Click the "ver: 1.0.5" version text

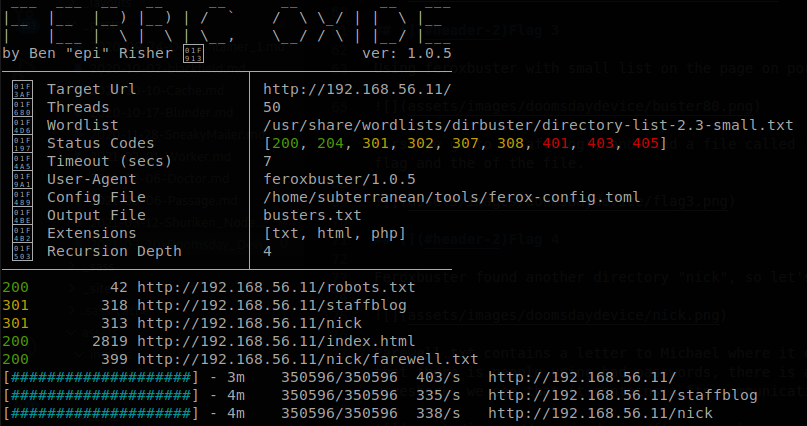[x=407, y=54]
